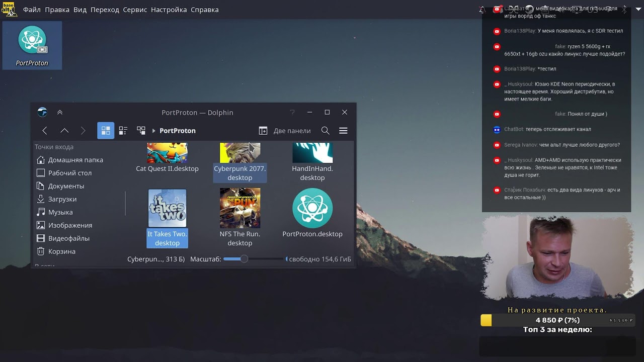The width and height of the screenshot is (644, 362).
Task: Switch to details tree view mode
Action: point(141,131)
